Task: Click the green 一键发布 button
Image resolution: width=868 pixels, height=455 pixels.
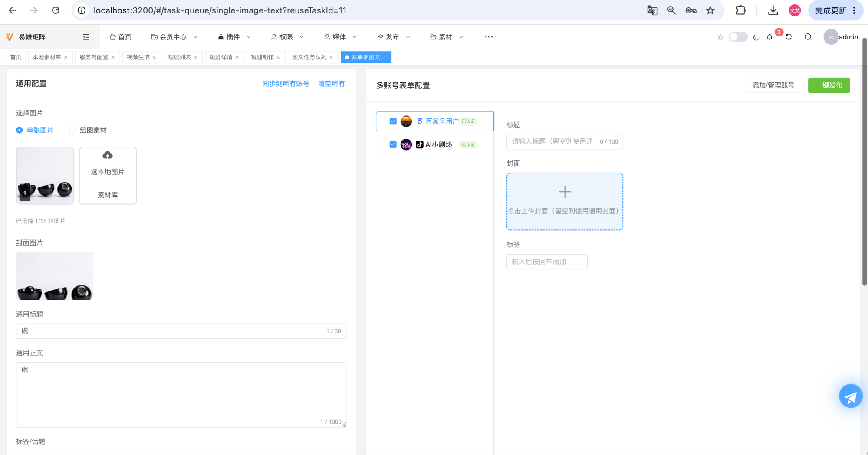Action: pos(829,85)
